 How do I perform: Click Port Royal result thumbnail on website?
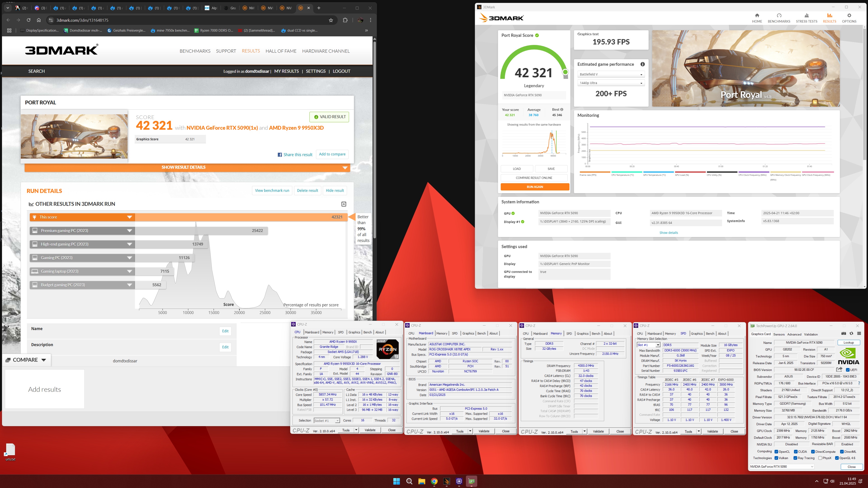coord(74,136)
